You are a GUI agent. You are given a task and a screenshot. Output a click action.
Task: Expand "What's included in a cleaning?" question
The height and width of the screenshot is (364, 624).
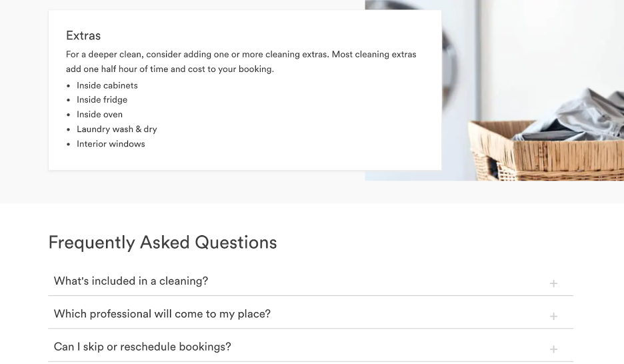[x=131, y=281]
